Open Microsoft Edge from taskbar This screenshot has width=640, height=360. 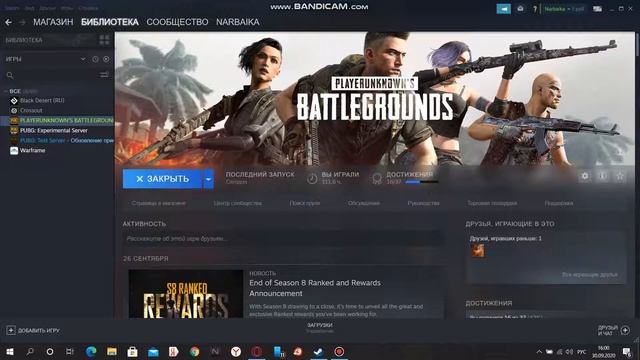pos(91,351)
